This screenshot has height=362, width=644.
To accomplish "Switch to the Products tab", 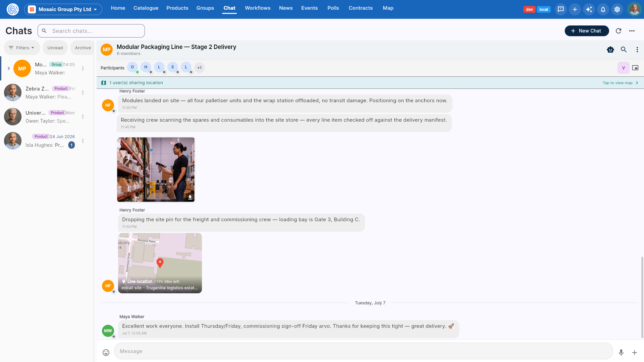I will tap(177, 8).
